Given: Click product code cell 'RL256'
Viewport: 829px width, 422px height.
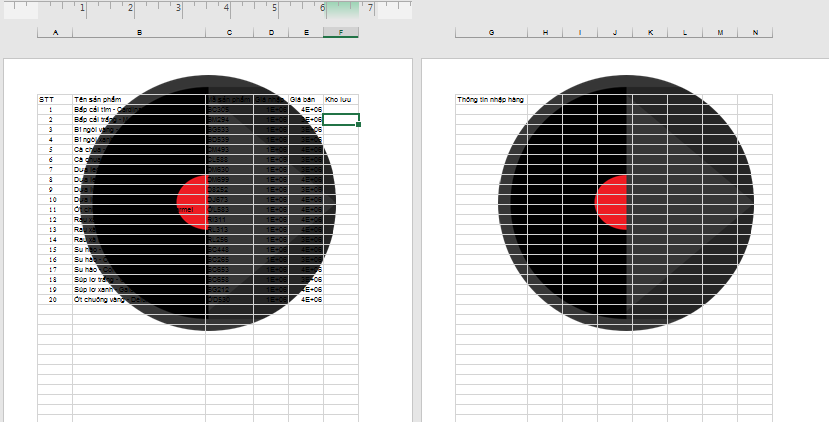Looking at the screenshot, I should (x=229, y=240).
